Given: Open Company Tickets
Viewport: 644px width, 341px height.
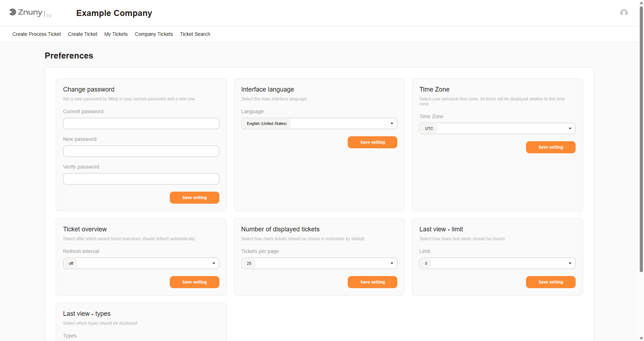Looking at the screenshot, I should (x=153, y=34).
